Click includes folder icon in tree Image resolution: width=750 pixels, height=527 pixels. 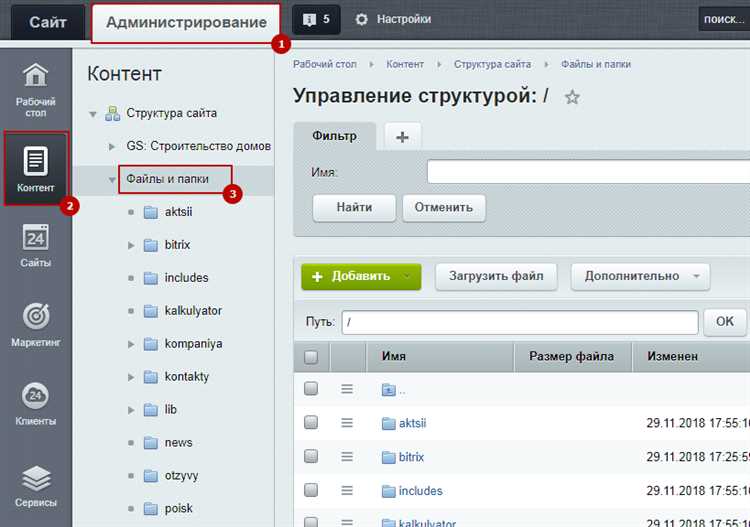click(151, 278)
